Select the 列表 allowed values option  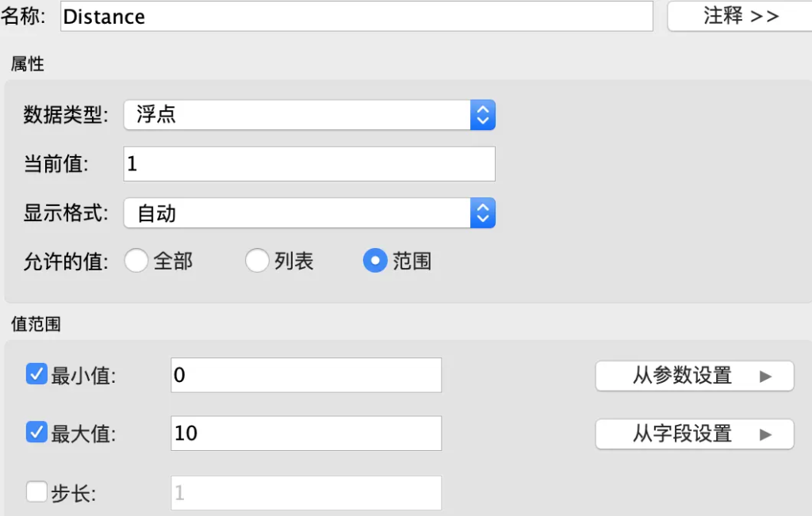pyautogui.click(x=257, y=261)
